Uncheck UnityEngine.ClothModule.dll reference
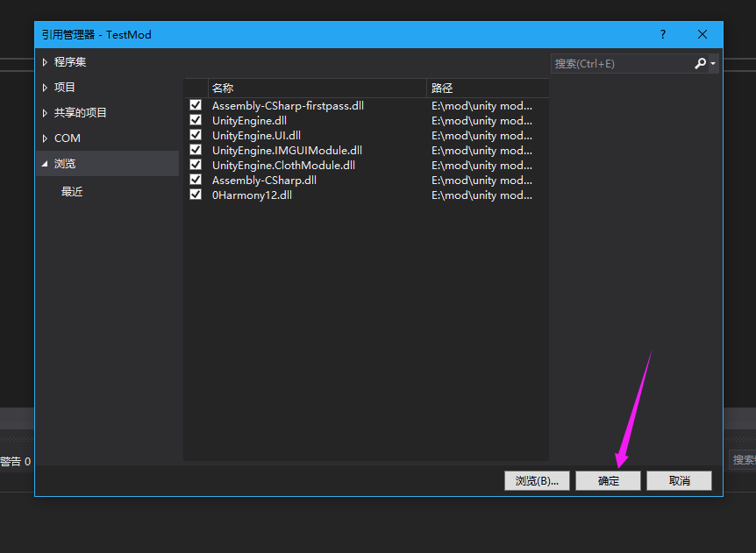 (x=195, y=164)
